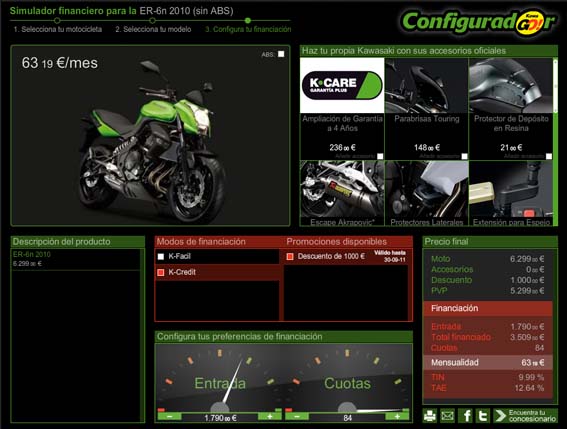The image size is (567, 429).
Task: Increase Cuotas with plus button
Action: (x=397, y=417)
